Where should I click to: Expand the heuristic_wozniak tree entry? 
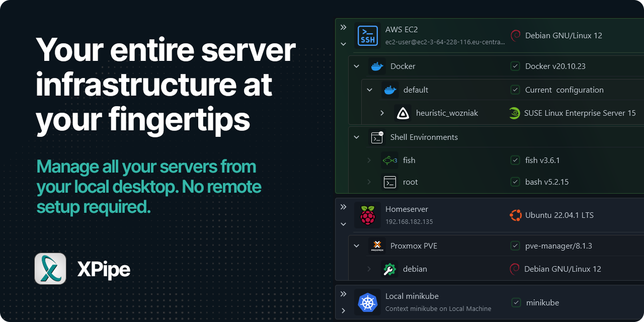382,113
